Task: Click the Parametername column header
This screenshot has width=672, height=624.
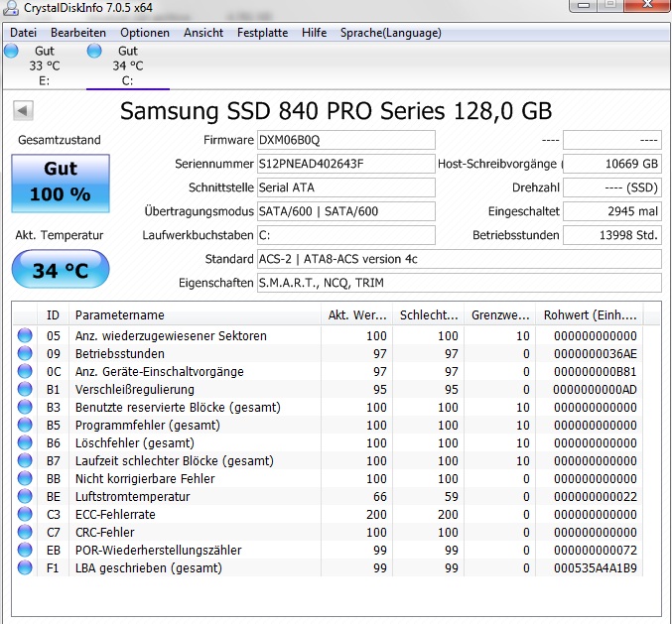Action: (x=195, y=315)
